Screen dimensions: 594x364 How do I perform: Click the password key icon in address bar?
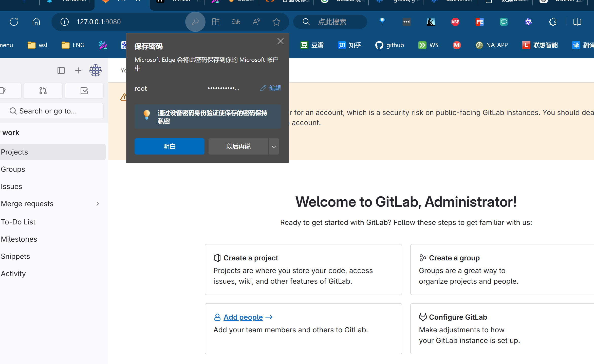(195, 22)
